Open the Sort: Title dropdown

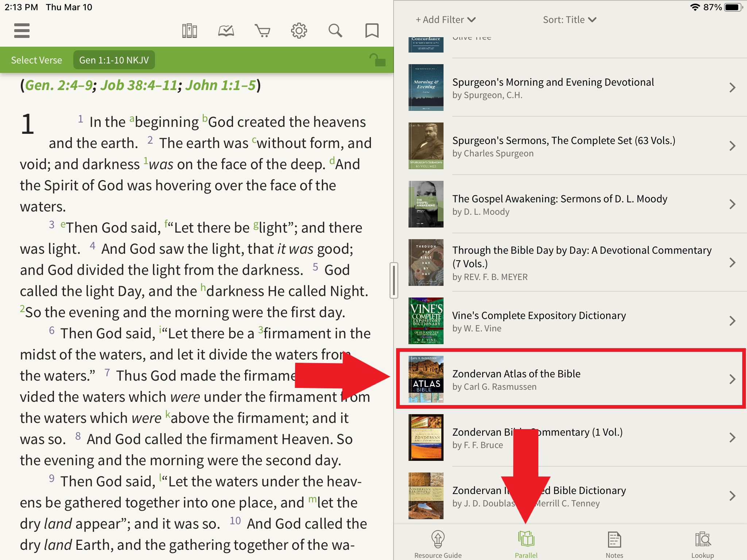coord(569,20)
